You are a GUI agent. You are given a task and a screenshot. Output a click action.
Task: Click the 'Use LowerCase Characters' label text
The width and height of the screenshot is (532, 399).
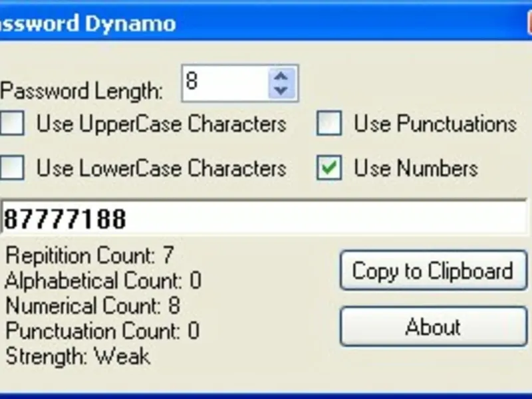[161, 168]
